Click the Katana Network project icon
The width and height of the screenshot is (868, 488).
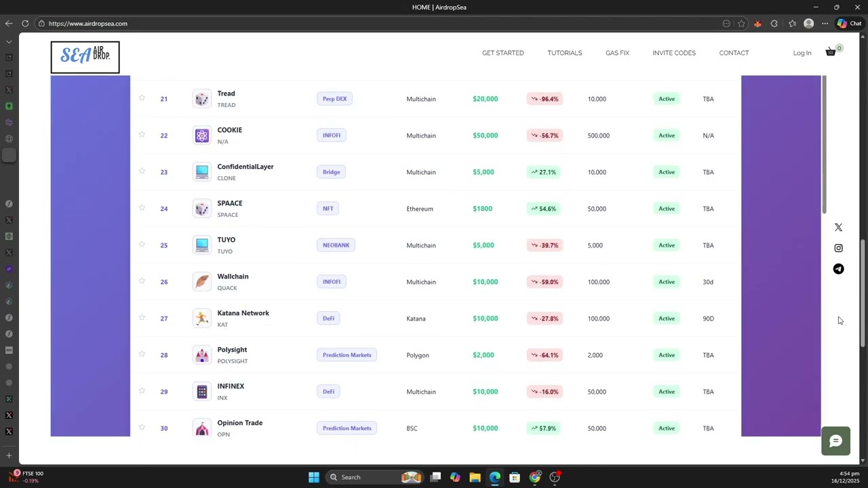[x=201, y=319]
